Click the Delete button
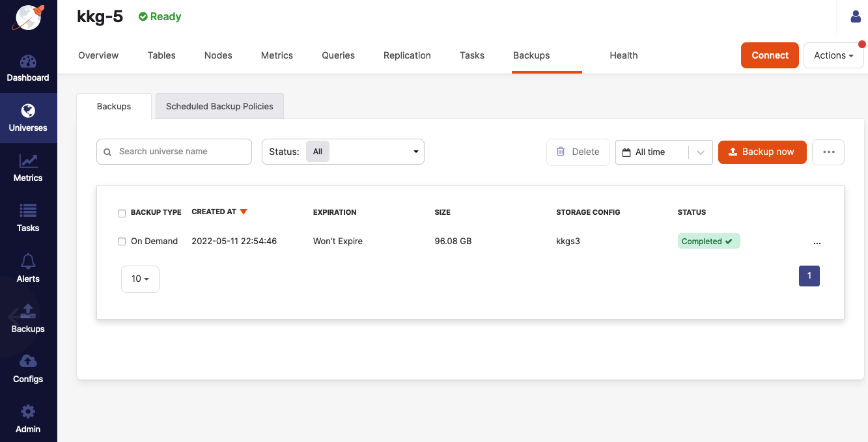Screen dimensions: 868x442 click(578, 152)
